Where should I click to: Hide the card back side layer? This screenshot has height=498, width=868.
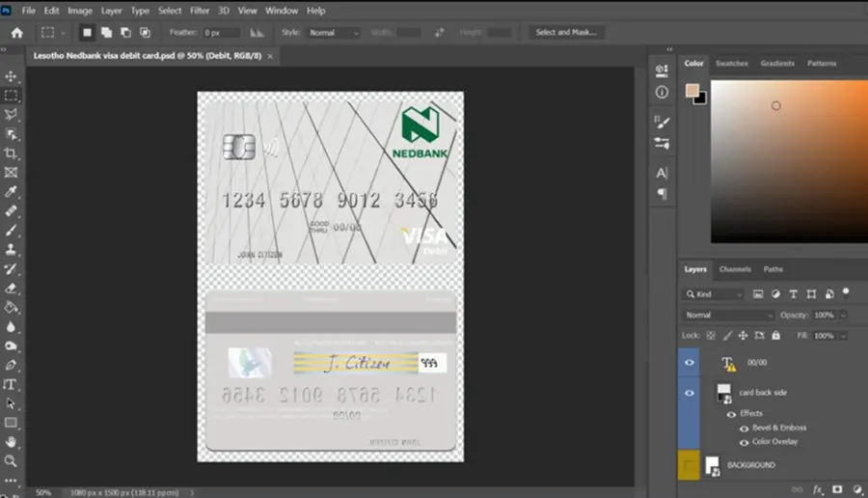pyautogui.click(x=690, y=393)
